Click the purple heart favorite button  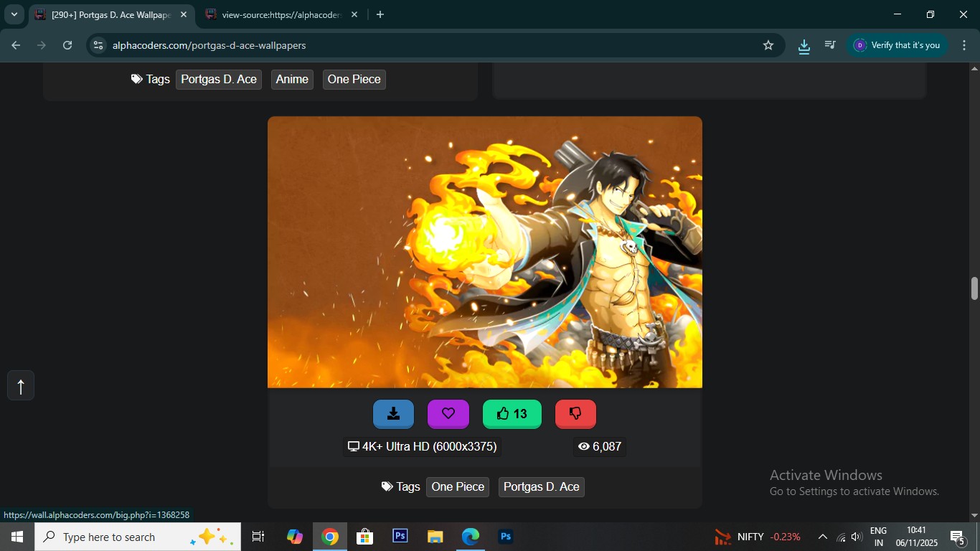[448, 414]
